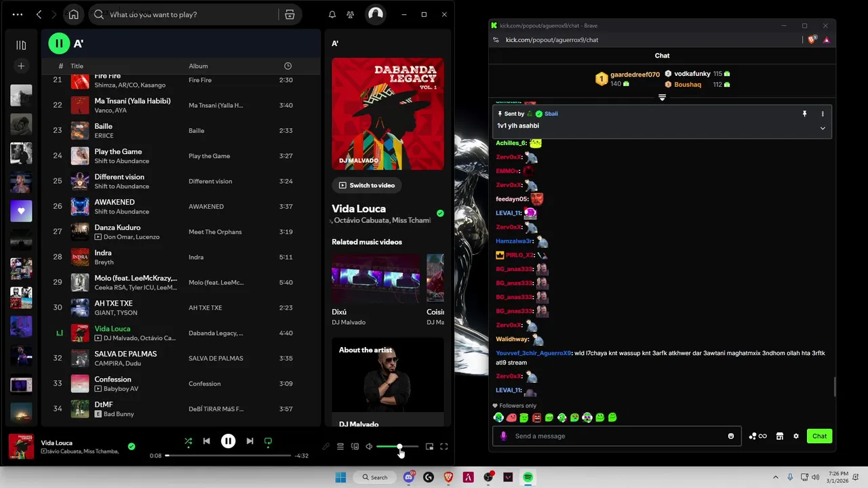Click the Brave Shields icon in Kick window

[x=812, y=39]
